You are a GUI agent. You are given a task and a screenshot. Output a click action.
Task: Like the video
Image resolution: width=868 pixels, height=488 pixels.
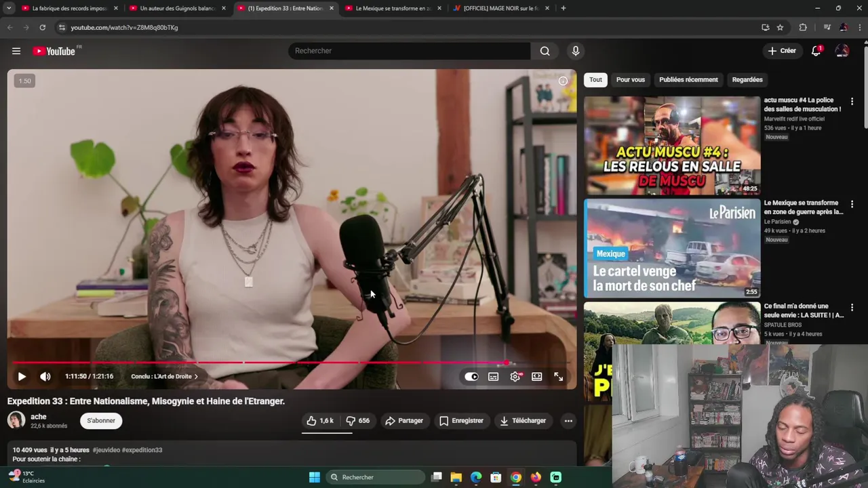click(319, 421)
